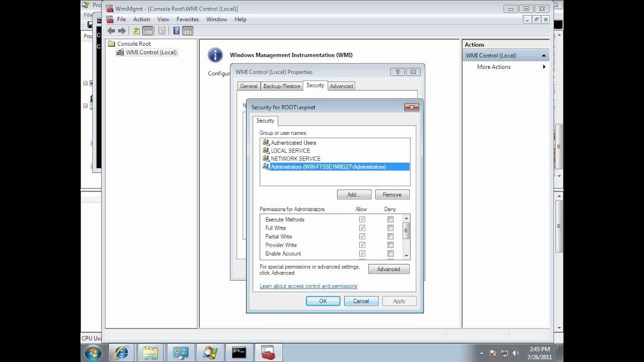Go forward with the toolbar Forward arrow
This screenshot has height=362, width=644.
point(122,31)
